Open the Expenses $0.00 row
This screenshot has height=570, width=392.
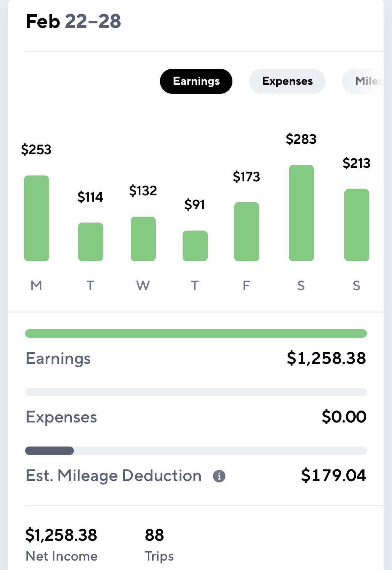(x=196, y=417)
